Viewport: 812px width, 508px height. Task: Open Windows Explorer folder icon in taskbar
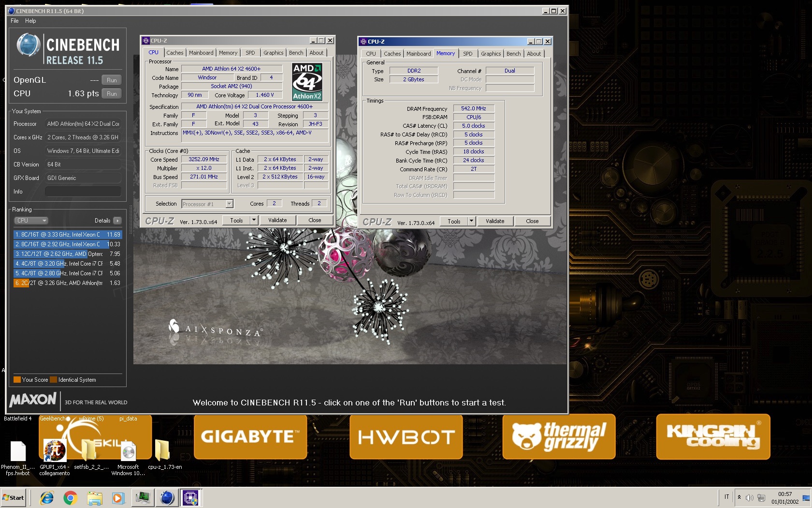click(95, 497)
